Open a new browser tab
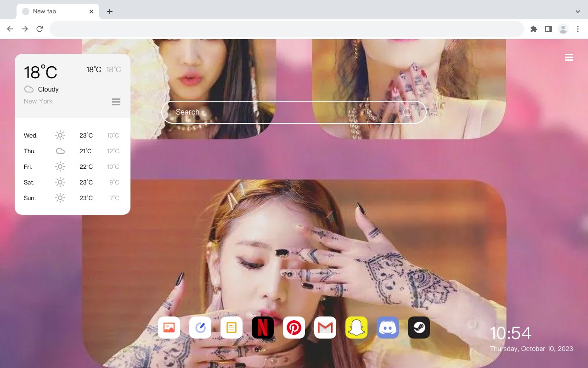 coord(109,11)
